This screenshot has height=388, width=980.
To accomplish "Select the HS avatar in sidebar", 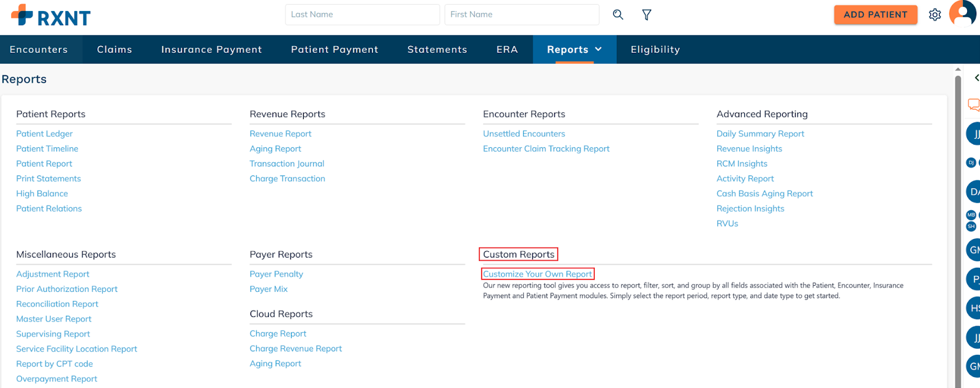I will coord(974,308).
